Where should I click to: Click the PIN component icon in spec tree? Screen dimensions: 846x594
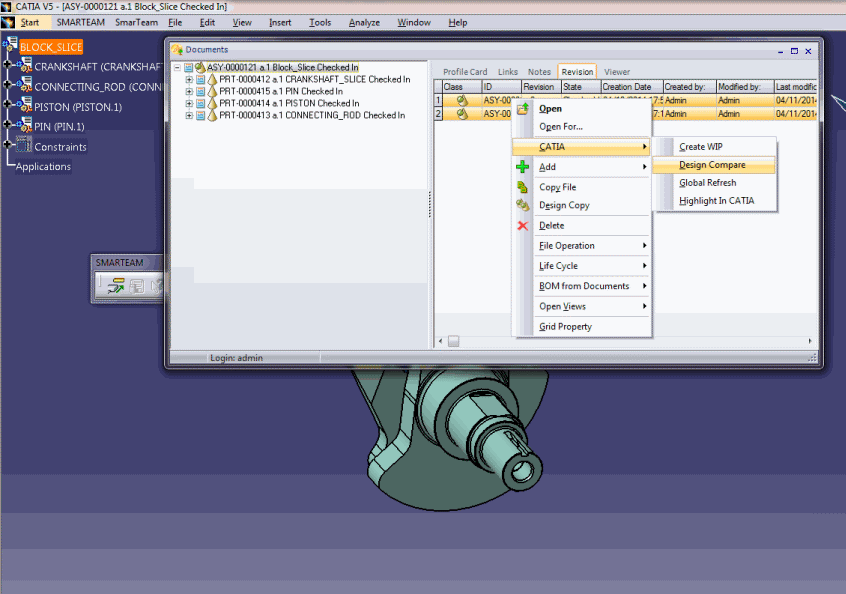point(25,126)
